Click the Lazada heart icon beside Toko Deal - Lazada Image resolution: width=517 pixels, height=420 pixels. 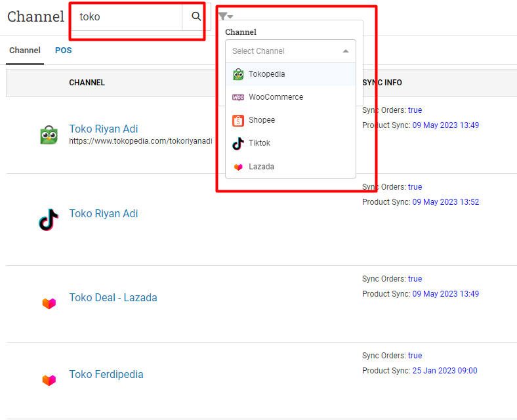[49, 303]
